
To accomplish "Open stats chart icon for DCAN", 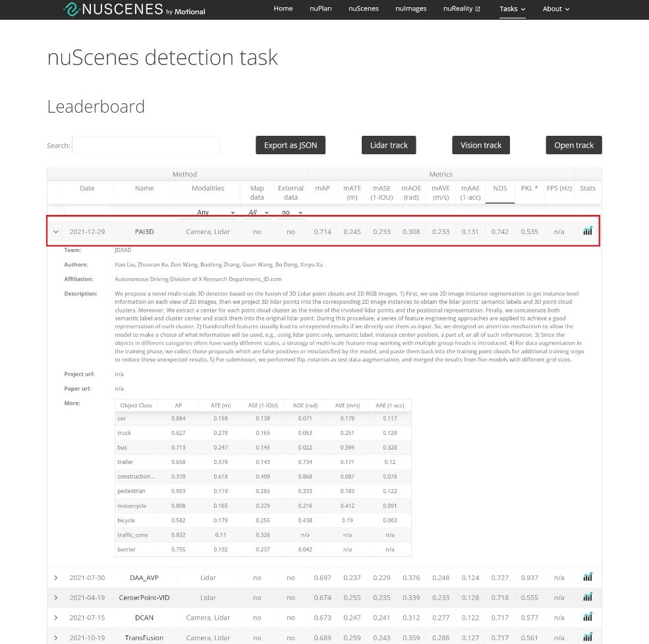I will click(587, 618).
